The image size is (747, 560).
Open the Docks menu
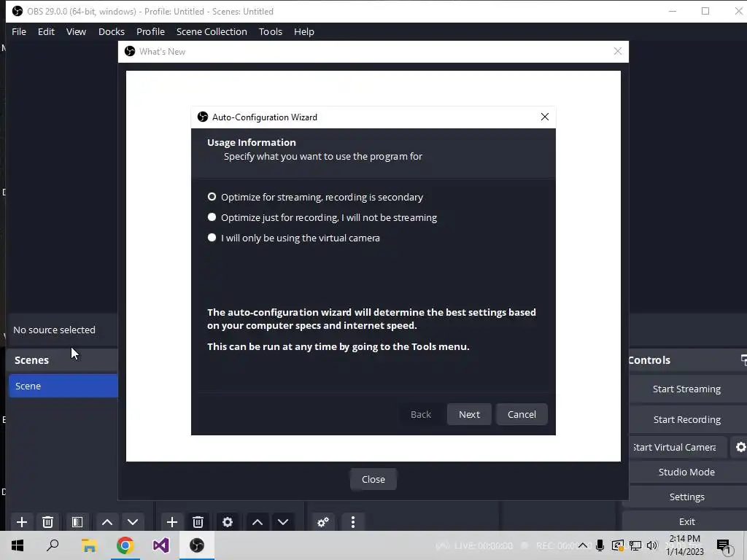[x=112, y=31]
